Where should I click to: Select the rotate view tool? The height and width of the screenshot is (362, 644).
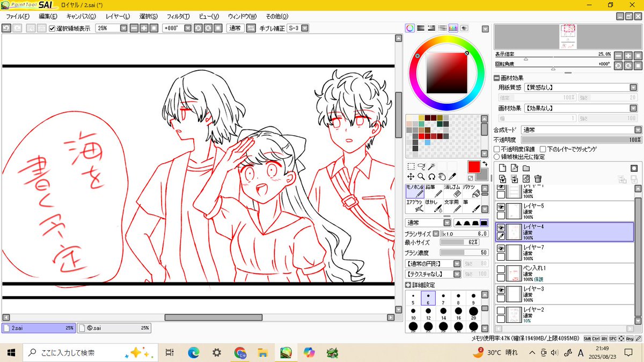click(431, 176)
